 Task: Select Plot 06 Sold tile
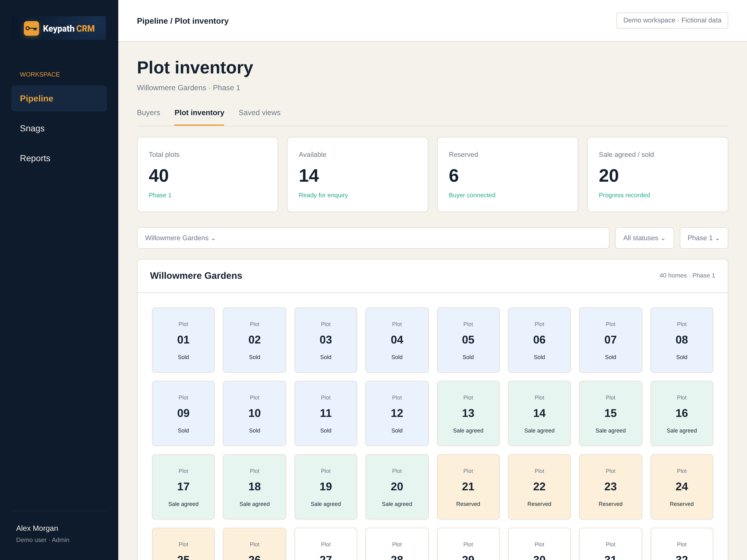click(x=539, y=340)
